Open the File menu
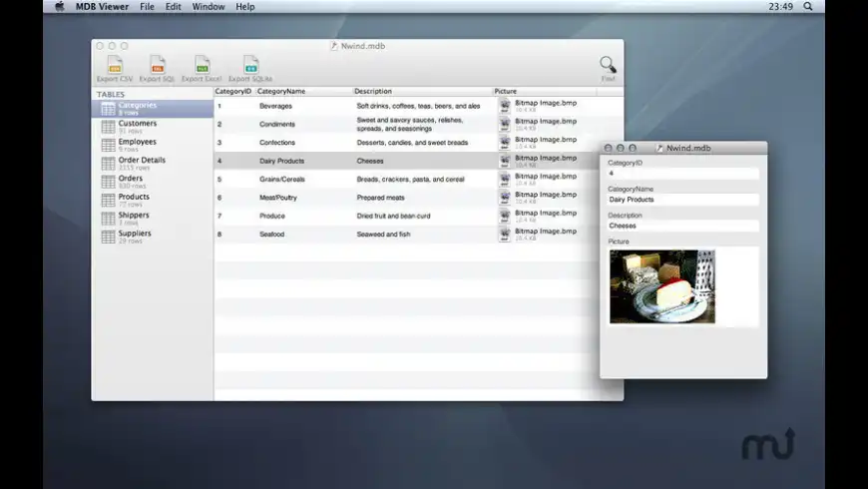 pyautogui.click(x=147, y=6)
